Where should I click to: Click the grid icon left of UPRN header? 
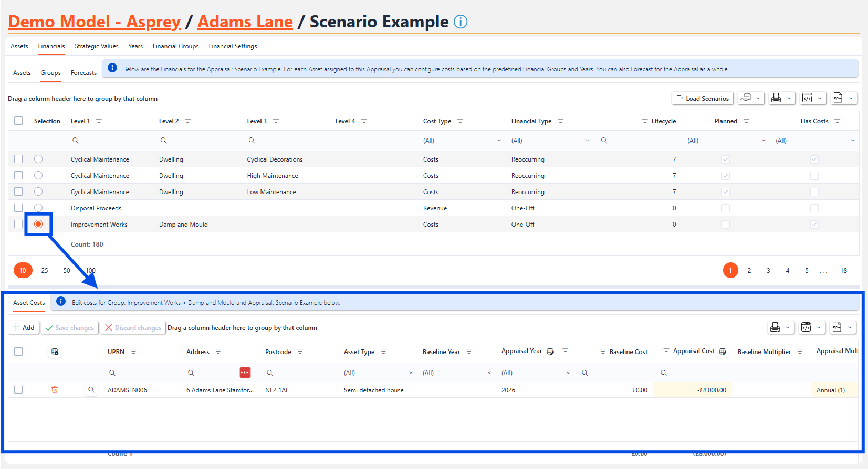coord(55,352)
